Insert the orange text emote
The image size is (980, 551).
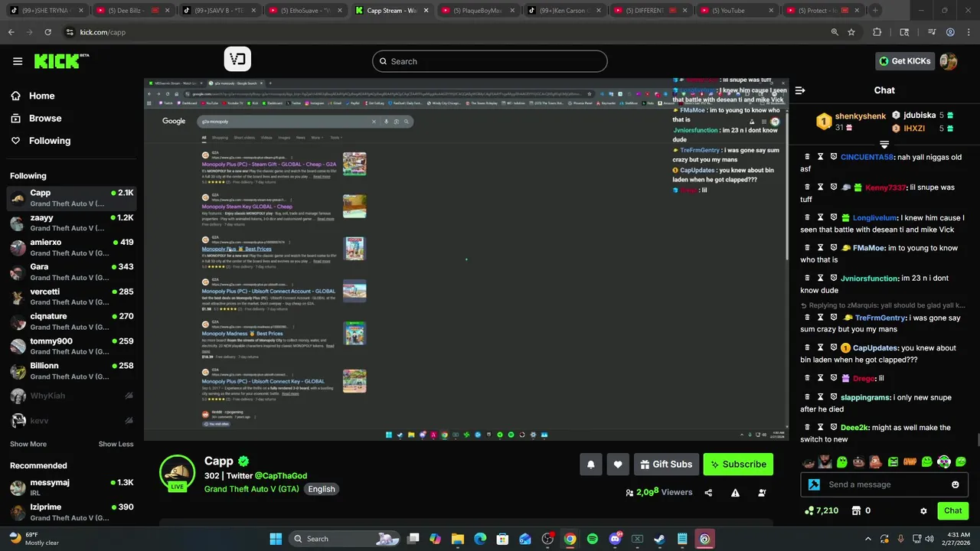[x=910, y=461]
